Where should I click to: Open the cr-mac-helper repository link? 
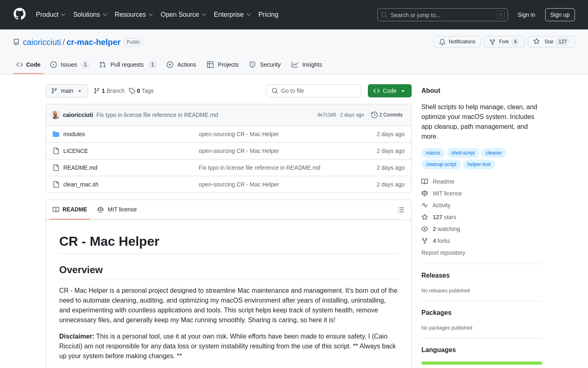pos(94,42)
